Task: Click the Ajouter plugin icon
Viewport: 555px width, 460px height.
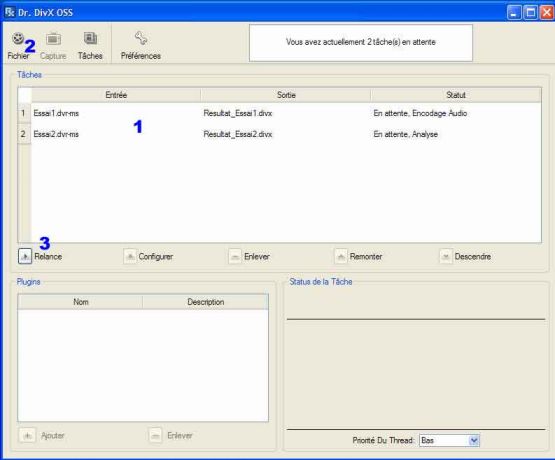Action: 27,436
